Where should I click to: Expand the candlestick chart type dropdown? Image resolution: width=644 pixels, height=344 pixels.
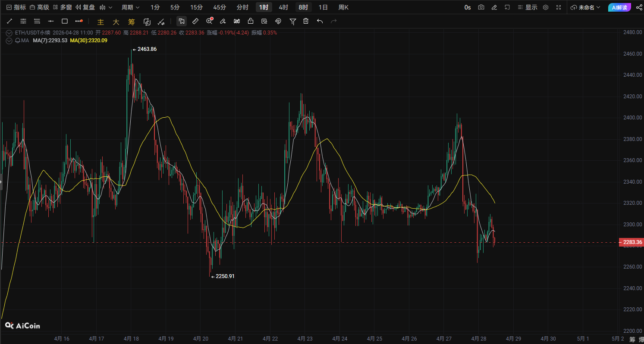[106, 7]
